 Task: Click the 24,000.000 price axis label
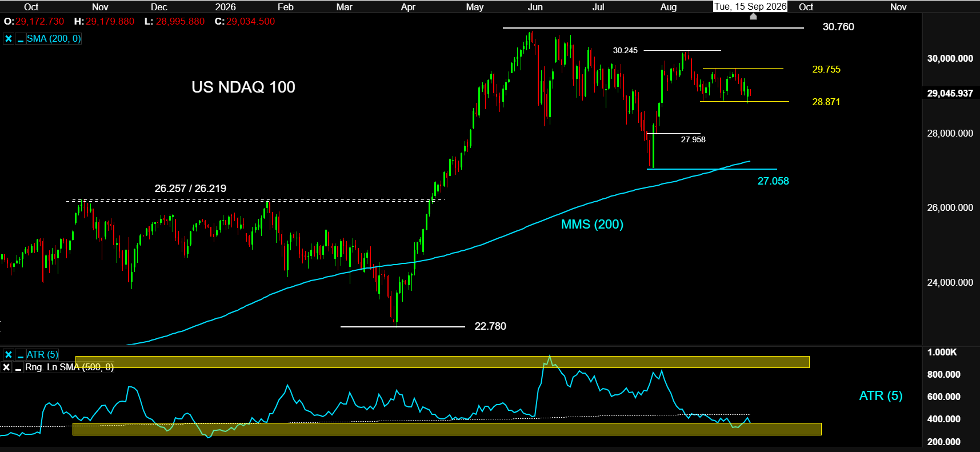point(950,282)
